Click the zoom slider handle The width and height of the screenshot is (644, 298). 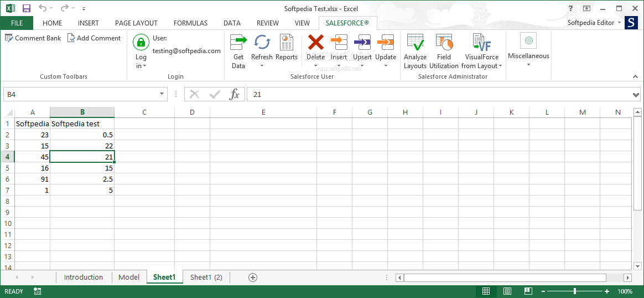point(575,291)
